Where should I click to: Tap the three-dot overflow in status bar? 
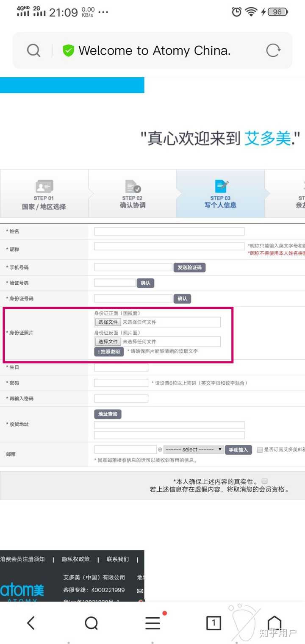103,12
